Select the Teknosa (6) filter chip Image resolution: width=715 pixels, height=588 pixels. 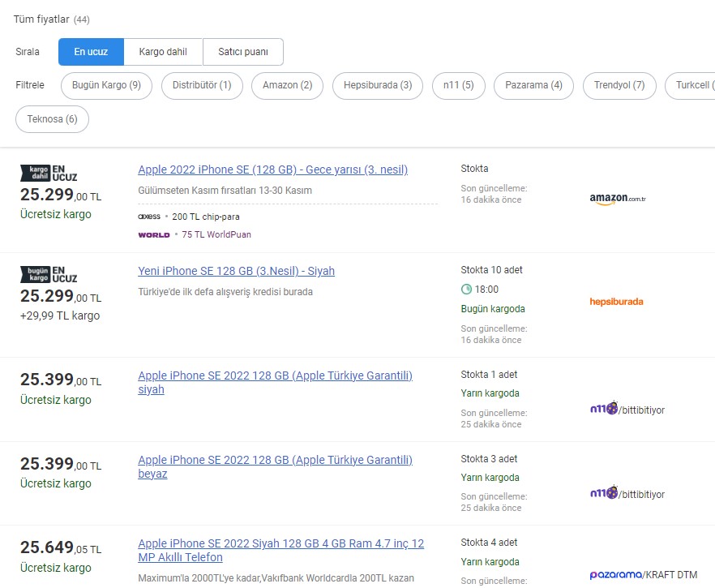pos(52,119)
